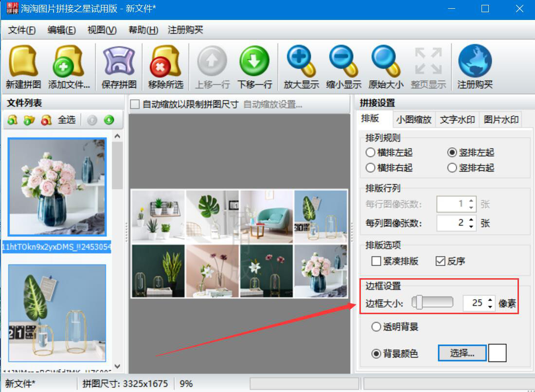535x392 pixels.
Task: Click open-folder icon in file list toolbar
Action: pos(29,120)
